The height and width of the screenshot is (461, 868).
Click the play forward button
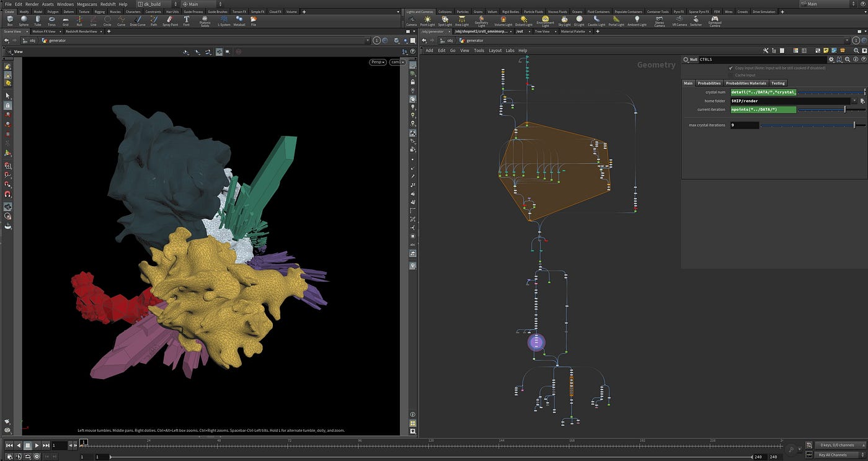[37, 445]
